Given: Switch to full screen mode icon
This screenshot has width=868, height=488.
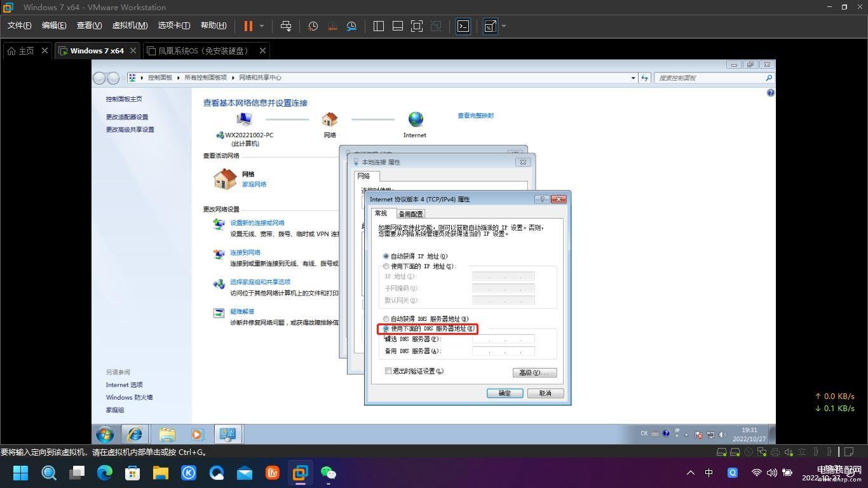Looking at the screenshot, I should (417, 26).
